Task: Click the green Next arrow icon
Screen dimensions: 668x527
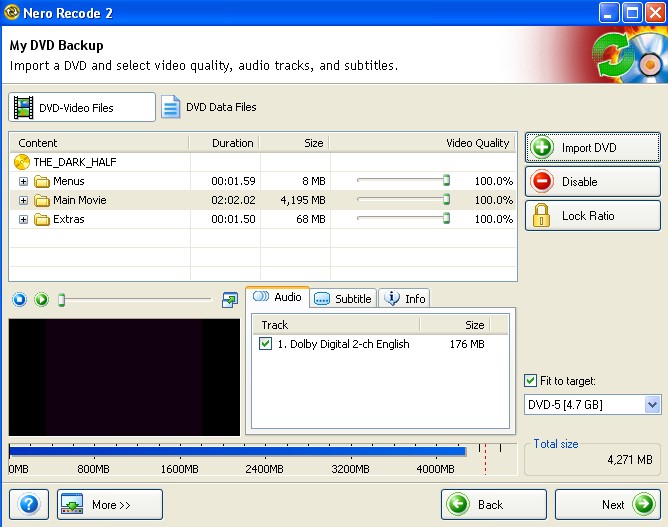Action: pyautogui.click(x=644, y=504)
